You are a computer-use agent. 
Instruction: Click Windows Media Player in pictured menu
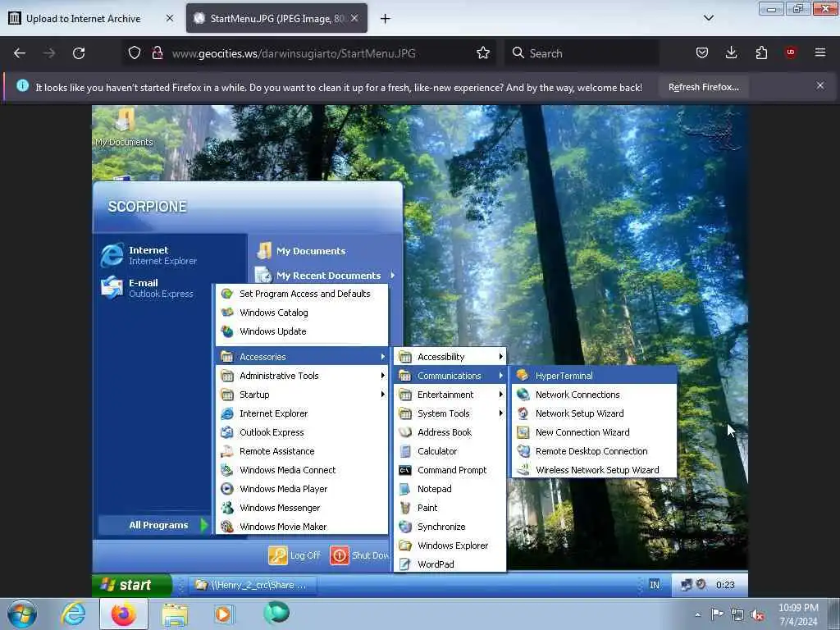pos(302,489)
